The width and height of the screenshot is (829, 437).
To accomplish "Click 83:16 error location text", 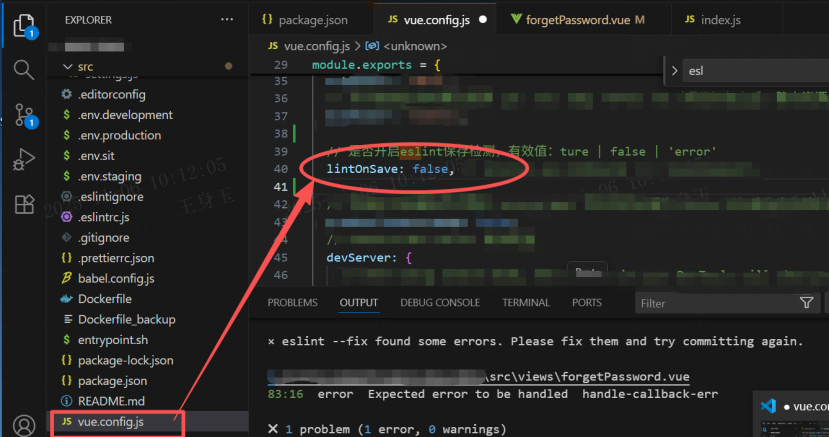I will pyautogui.click(x=285, y=394).
